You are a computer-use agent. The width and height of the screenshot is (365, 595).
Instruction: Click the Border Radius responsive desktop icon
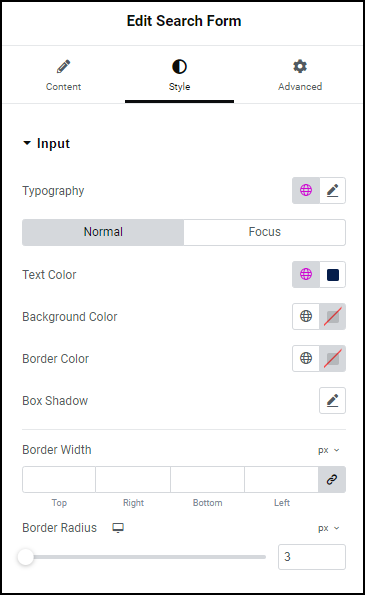point(118,528)
